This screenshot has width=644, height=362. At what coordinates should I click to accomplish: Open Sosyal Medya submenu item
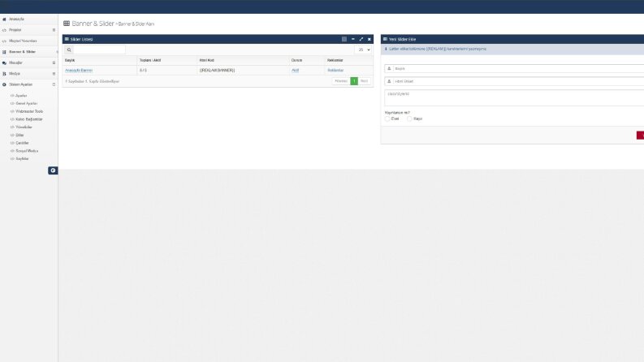(27, 151)
